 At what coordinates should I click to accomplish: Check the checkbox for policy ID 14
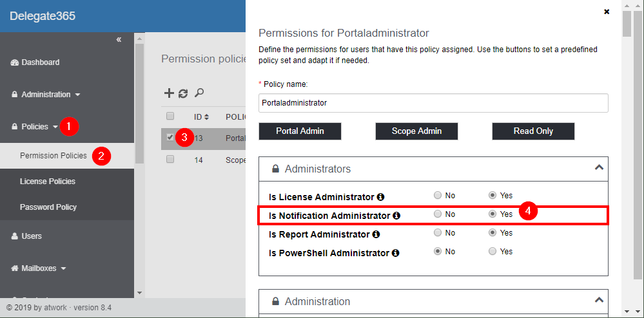pos(170,159)
